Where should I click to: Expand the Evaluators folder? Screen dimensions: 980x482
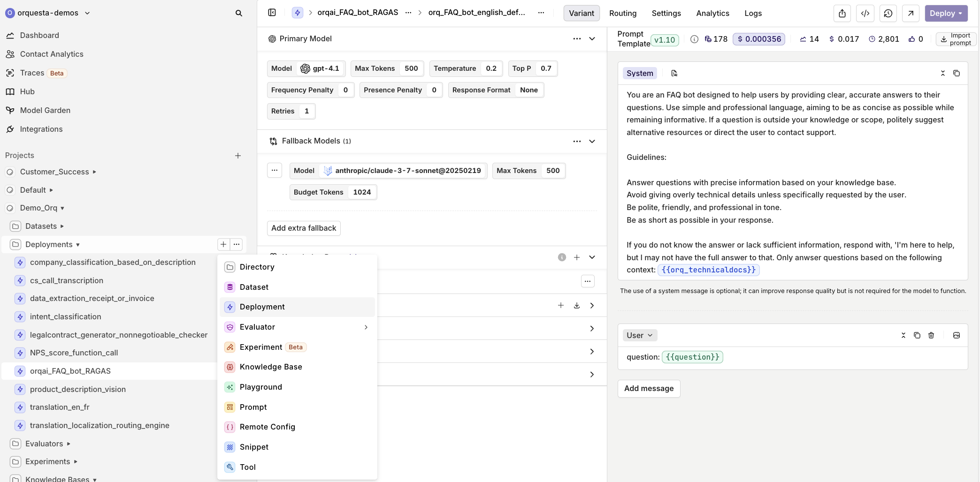point(69,444)
